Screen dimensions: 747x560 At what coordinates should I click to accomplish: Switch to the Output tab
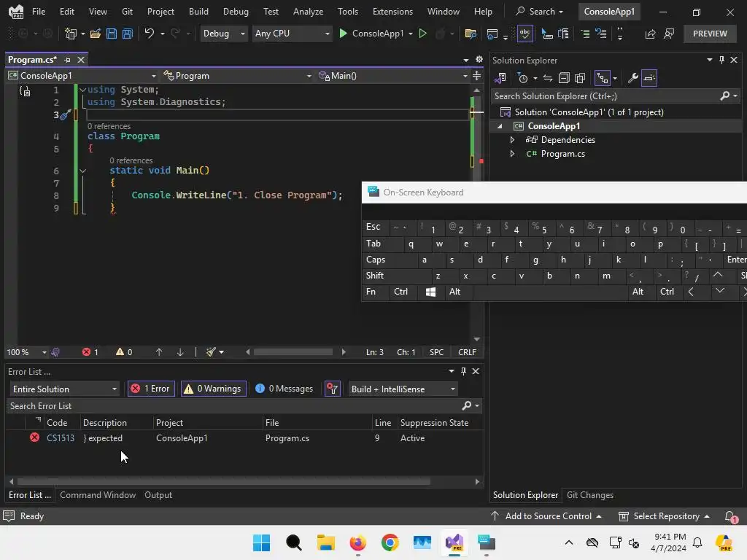click(x=158, y=495)
